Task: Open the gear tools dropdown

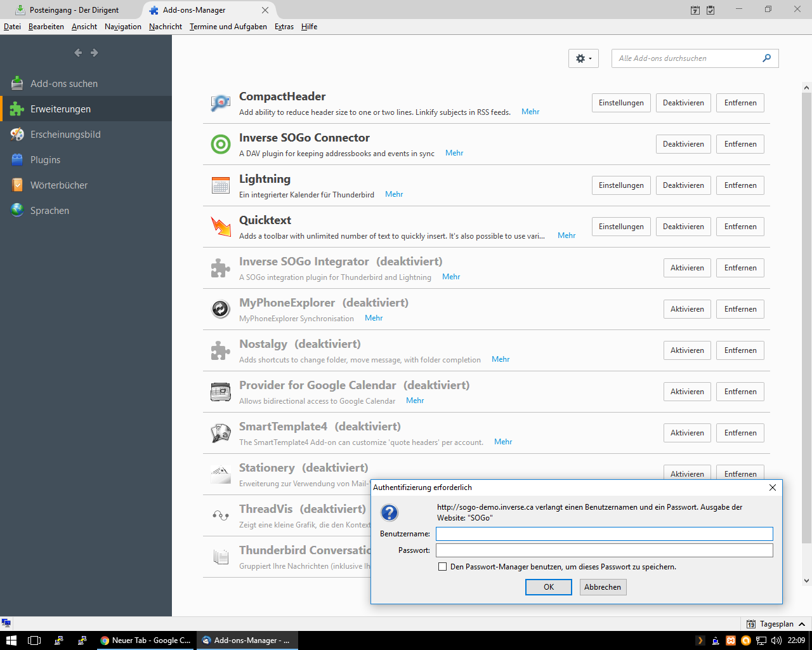Action: click(x=583, y=58)
